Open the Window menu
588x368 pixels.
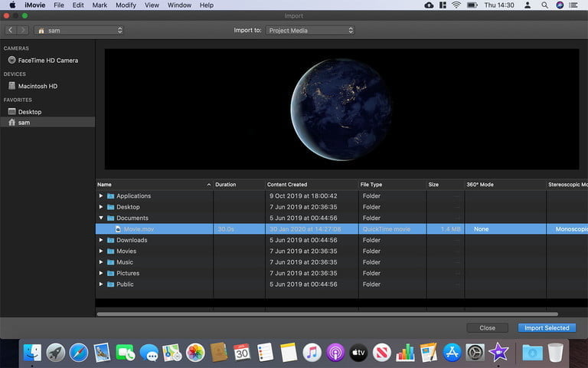[179, 5]
